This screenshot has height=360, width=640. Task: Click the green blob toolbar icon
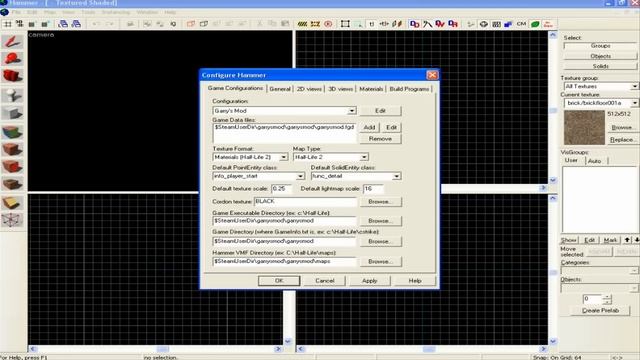(x=535, y=24)
